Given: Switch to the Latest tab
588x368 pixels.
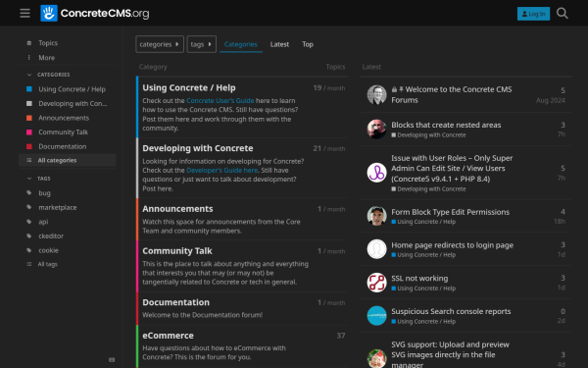Looking at the screenshot, I should tap(279, 44).
